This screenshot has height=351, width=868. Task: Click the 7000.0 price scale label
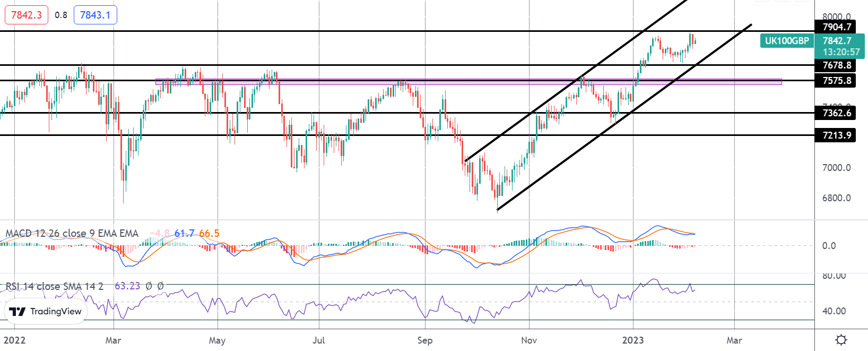837,168
